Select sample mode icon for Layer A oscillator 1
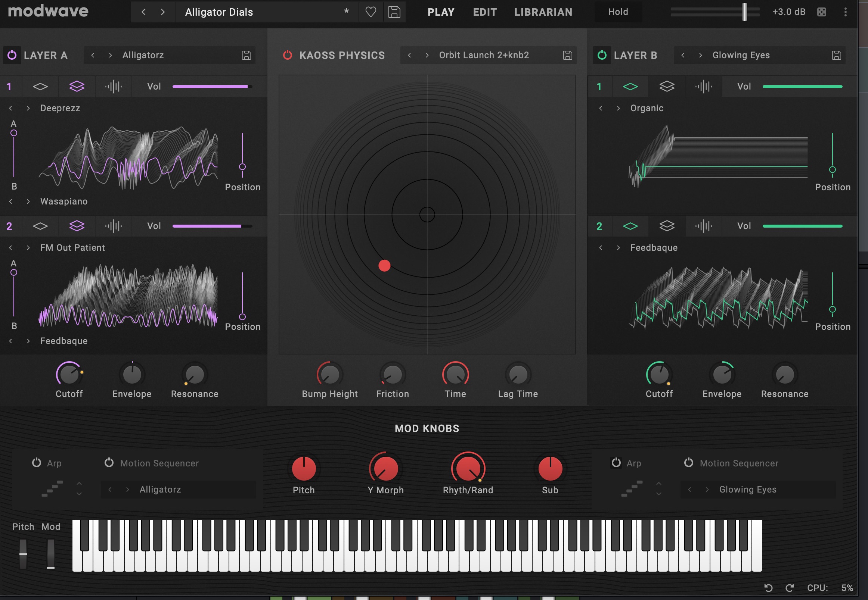The image size is (868, 600). [113, 87]
